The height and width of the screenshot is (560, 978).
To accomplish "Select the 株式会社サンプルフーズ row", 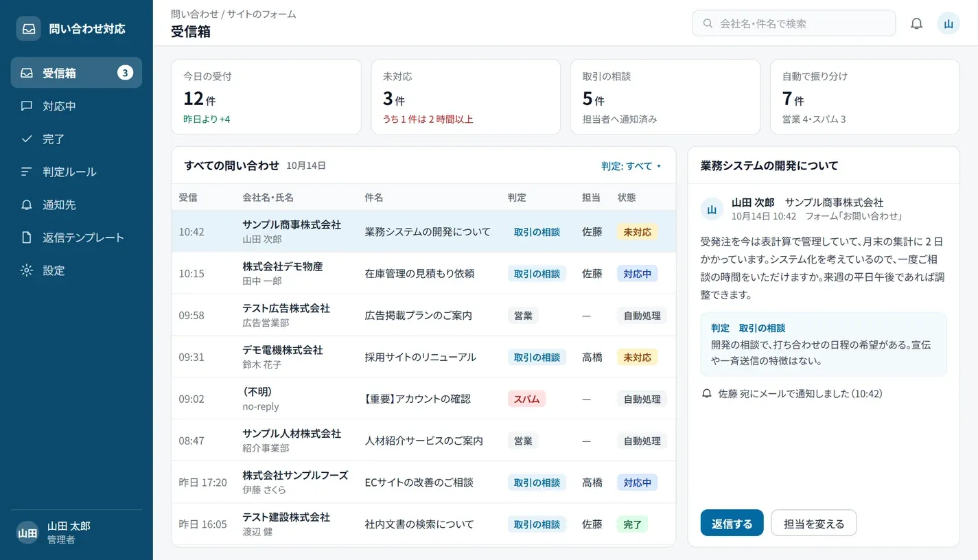I will (423, 482).
